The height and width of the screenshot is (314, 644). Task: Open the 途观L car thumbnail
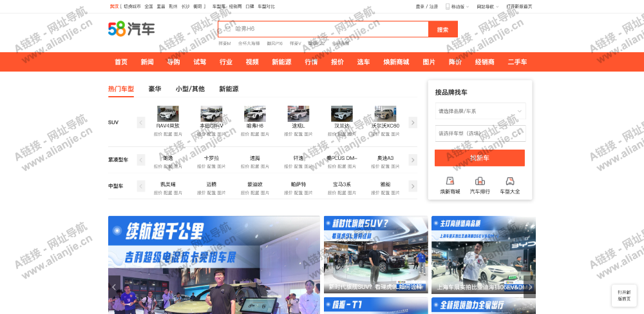coord(298,114)
